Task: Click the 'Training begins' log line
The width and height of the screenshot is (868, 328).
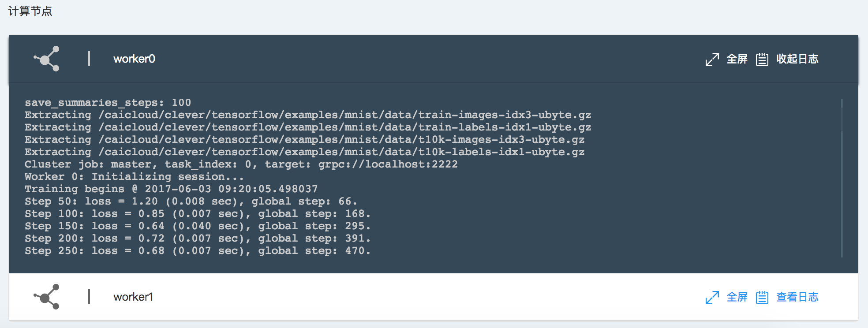Action: (171, 189)
